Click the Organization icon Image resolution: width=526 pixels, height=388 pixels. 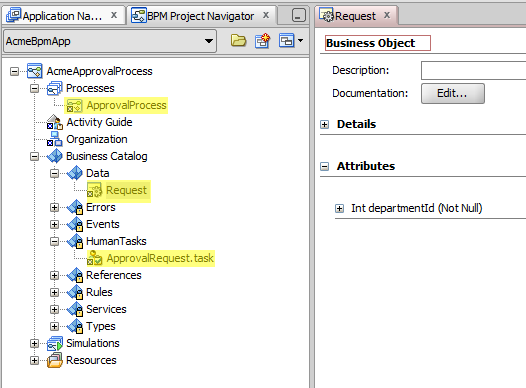coord(54,139)
